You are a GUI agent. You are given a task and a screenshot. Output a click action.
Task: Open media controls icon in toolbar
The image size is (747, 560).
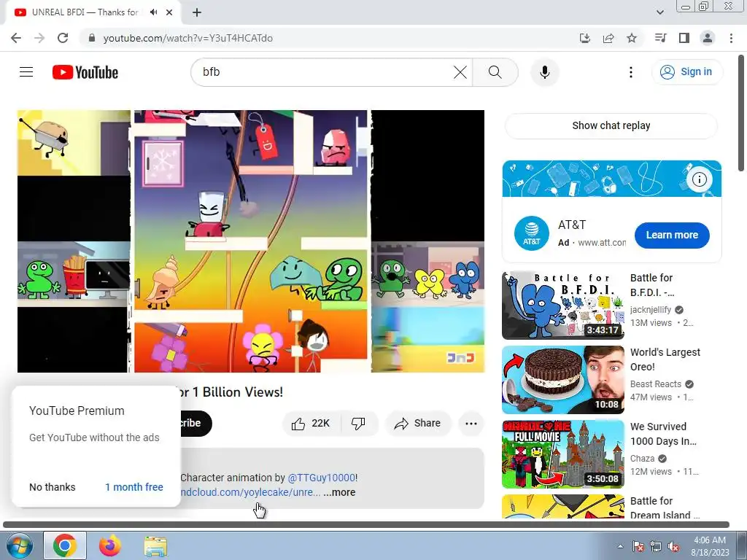click(x=661, y=38)
